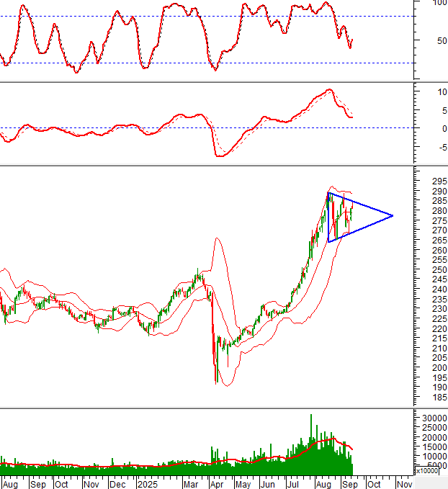Select the 240 price scale label
The image size is (448, 489).
tap(439, 290)
